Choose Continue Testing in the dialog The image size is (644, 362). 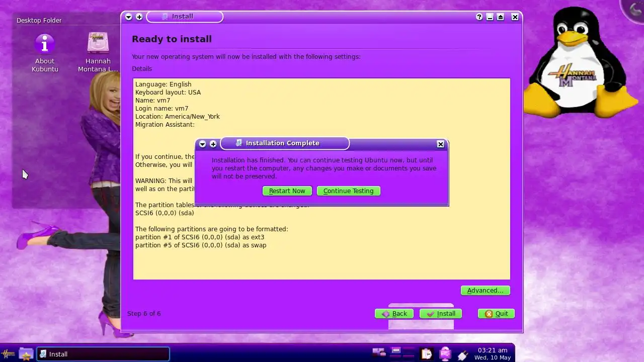pos(349,191)
